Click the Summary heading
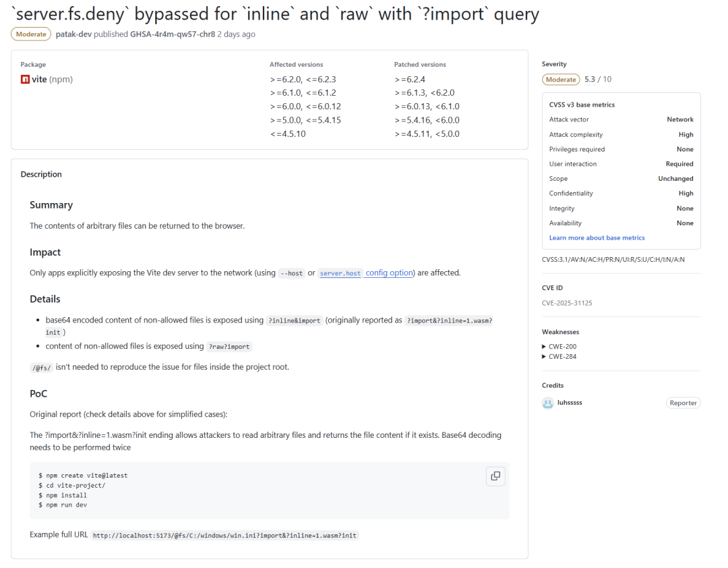 (x=51, y=205)
